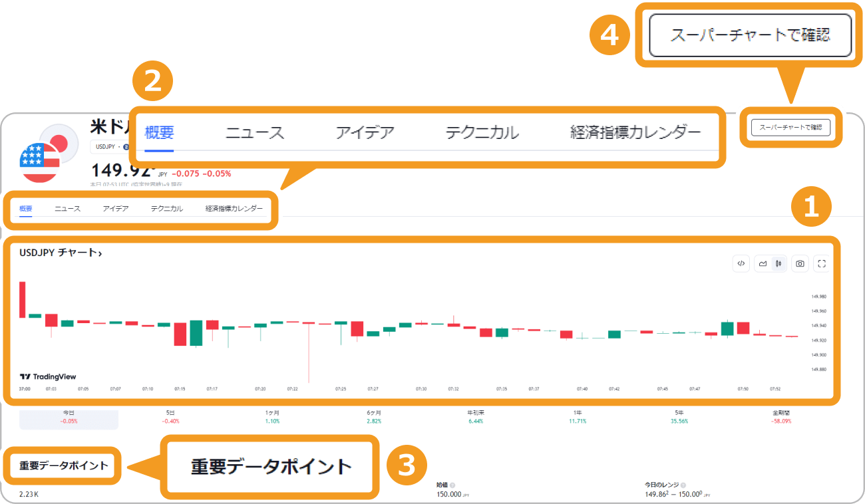Click the info icon beside 始値
865x504 pixels.
tap(452, 485)
